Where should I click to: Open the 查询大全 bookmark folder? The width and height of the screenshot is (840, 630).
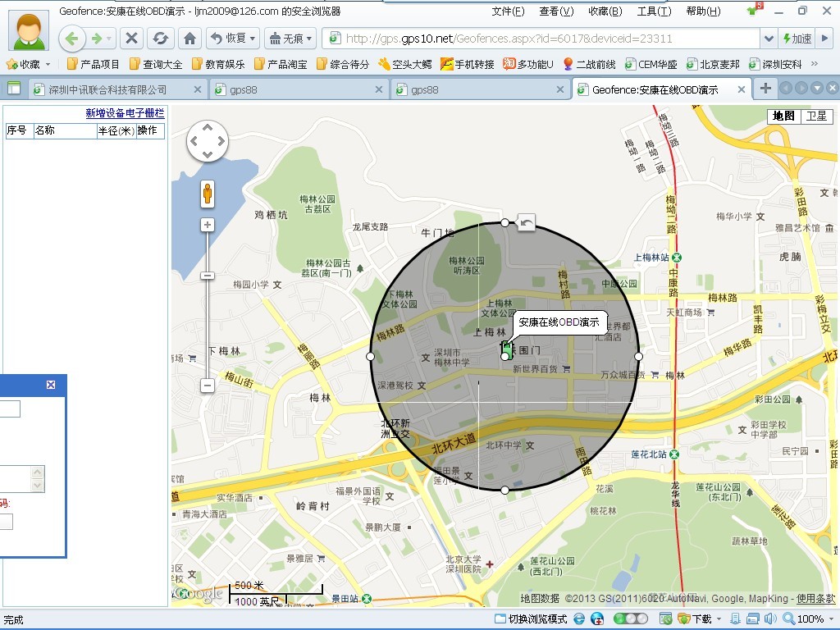coord(155,64)
